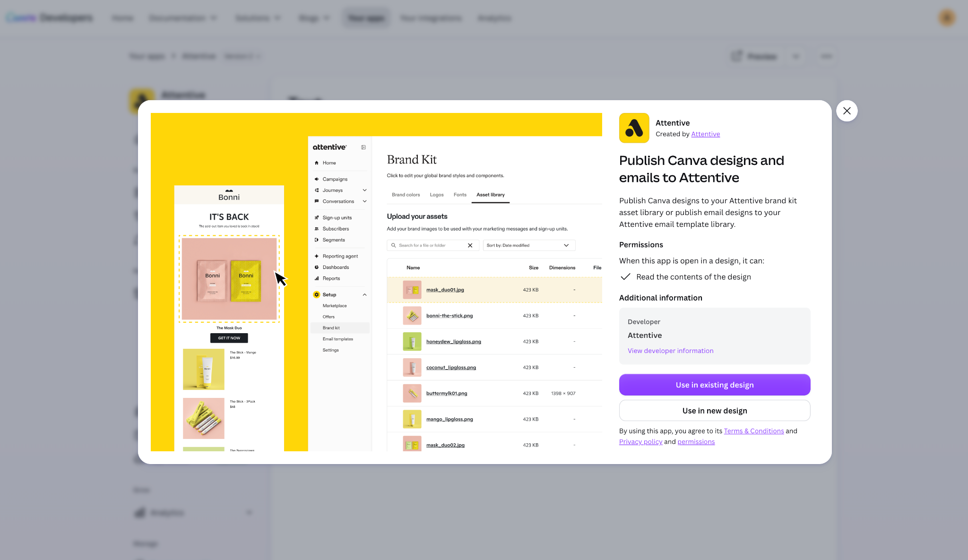Image resolution: width=968 pixels, height=560 pixels.
Task: Click the Journeys icon in preview sidebar
Action: (x=317, y=190)
